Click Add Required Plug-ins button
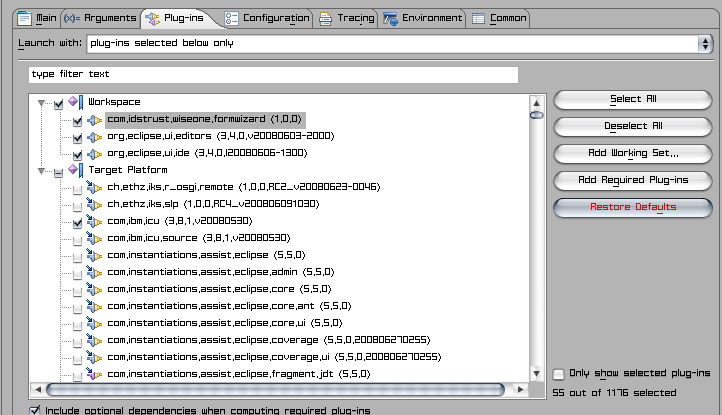This screenshot has height=415, width=722. tap(633, 181)
